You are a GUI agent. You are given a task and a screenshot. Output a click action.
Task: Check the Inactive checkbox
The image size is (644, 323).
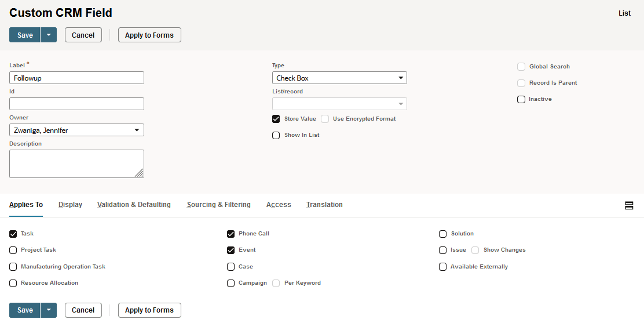tap(521, 99)
